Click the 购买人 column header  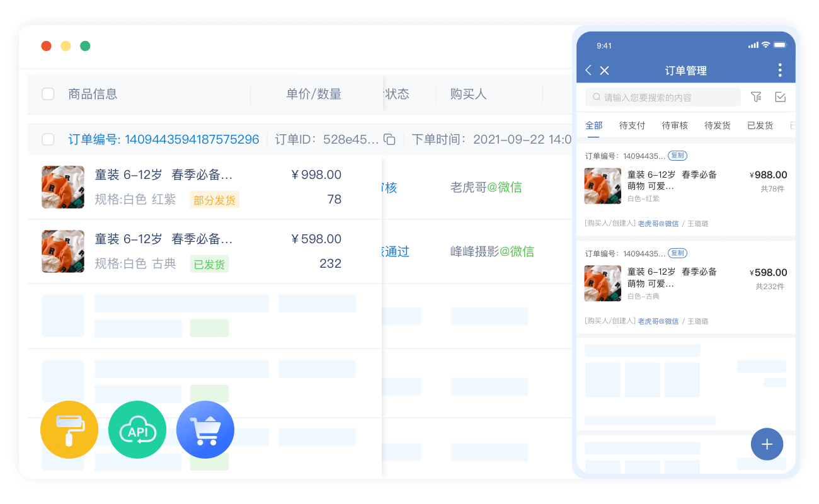pyautogui.click(x=468, y=94)
